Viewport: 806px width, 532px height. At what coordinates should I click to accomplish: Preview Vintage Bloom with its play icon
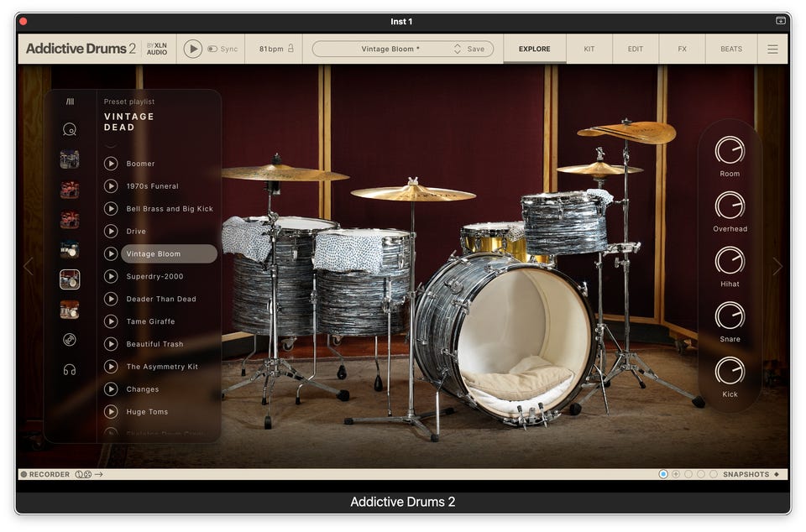coord(111,253)
